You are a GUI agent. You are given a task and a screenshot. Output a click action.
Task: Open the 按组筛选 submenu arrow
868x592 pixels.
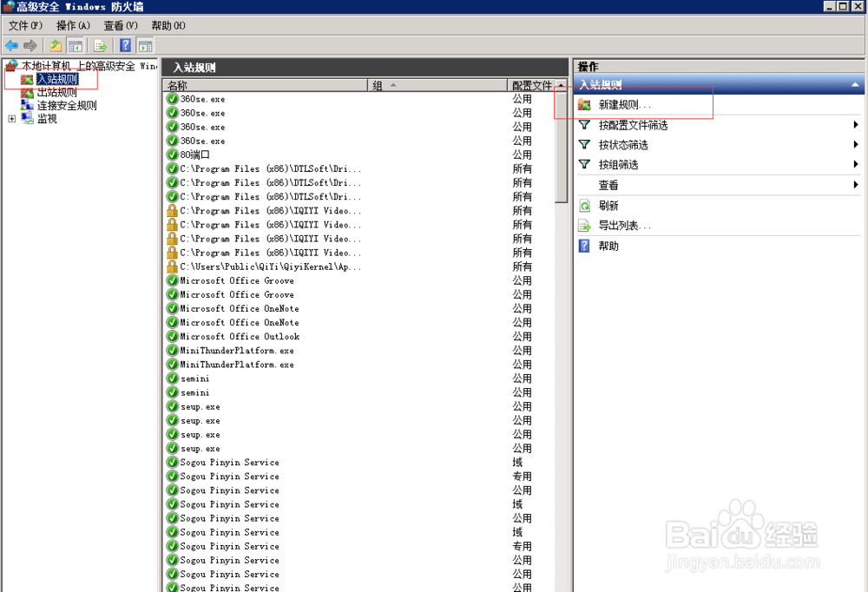pos(856,164)
